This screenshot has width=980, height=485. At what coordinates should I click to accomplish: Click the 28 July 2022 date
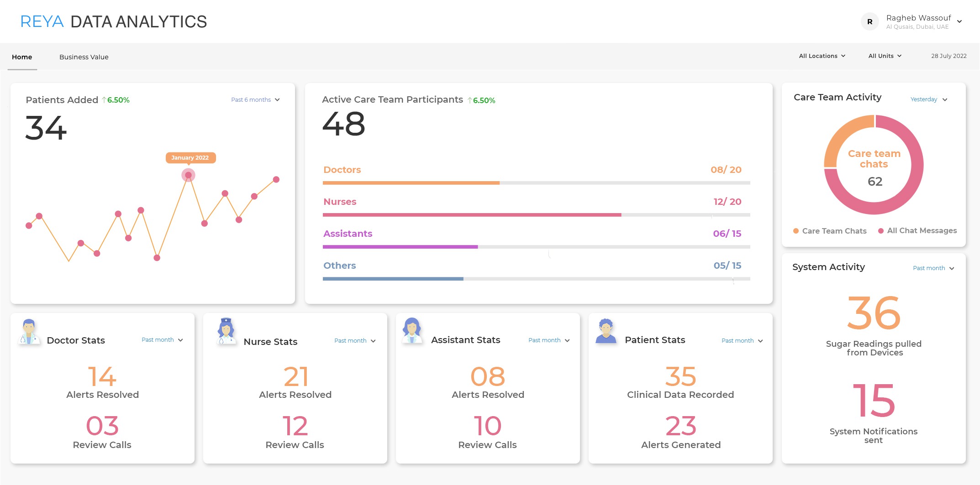(x=948, y=56)
